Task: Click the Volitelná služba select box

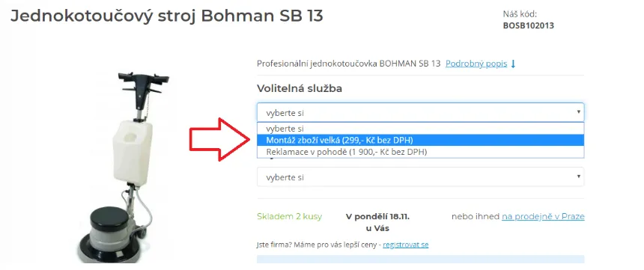Action: pos(421,112)
